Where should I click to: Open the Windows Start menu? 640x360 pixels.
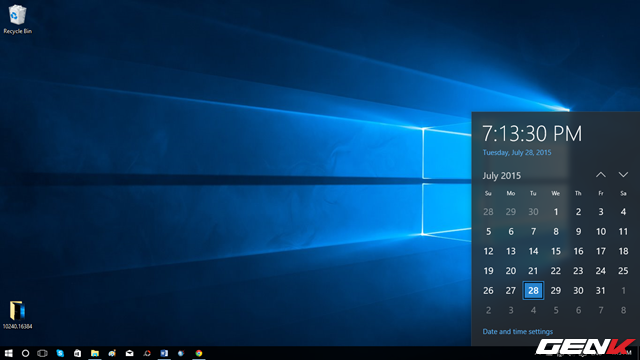pyautogui.click(x=8, y=353)
